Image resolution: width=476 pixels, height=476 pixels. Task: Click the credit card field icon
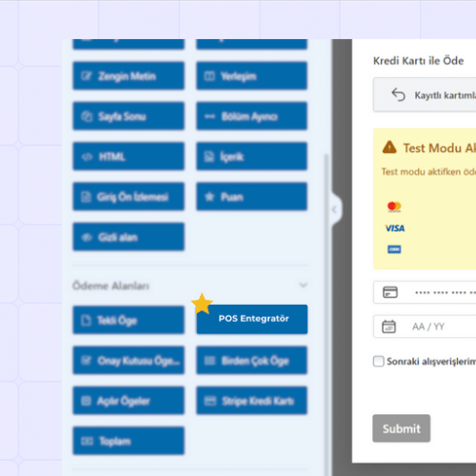pos(390,292)
